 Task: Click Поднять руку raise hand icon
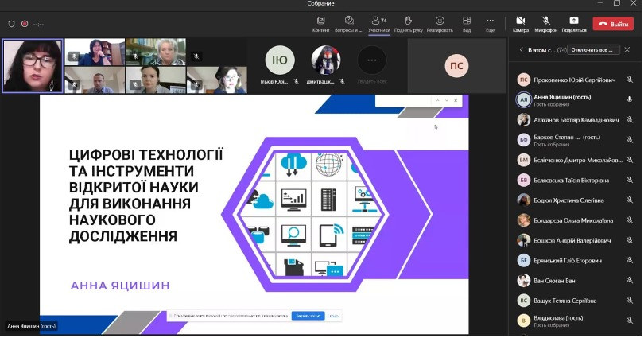coord(408,21)
